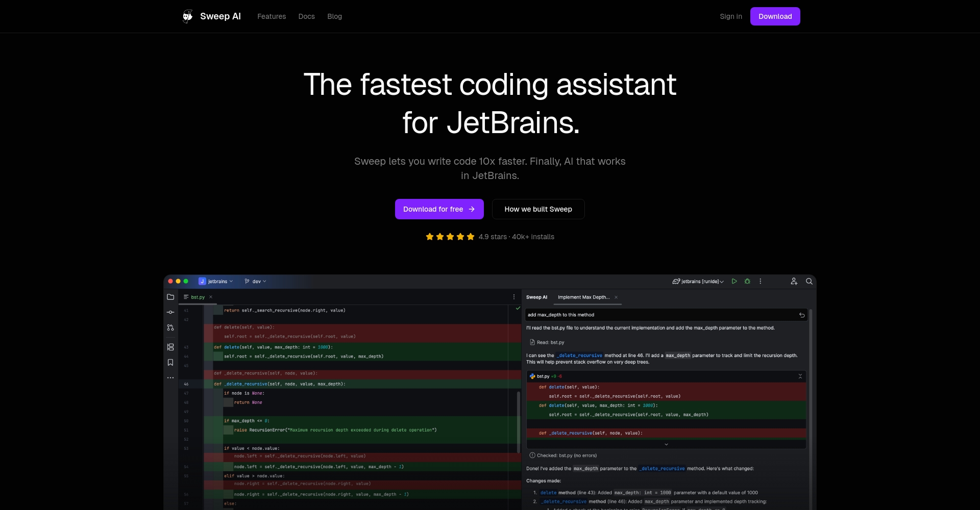Open the dev branch dropdown
The image size is (980, 510).
(255, 282)
